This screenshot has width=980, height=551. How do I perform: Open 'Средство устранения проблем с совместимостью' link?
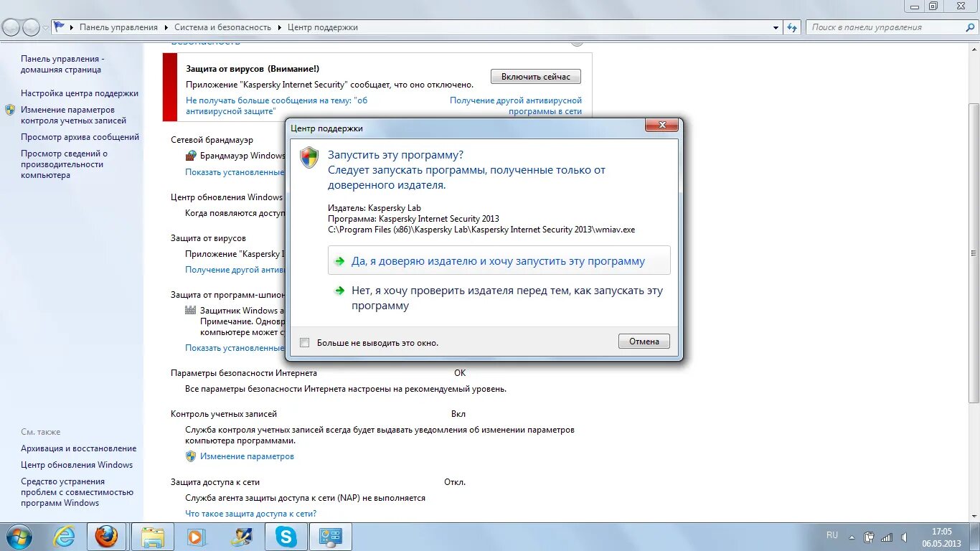tap(77, 492)
